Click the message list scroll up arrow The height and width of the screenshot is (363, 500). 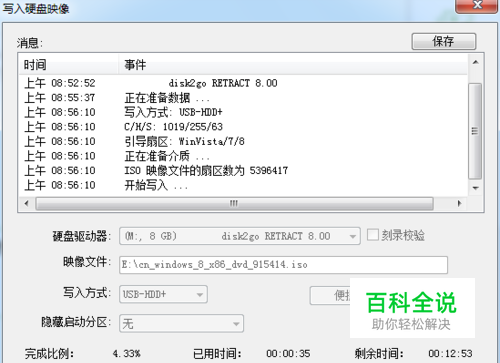[x=476, y=62]
